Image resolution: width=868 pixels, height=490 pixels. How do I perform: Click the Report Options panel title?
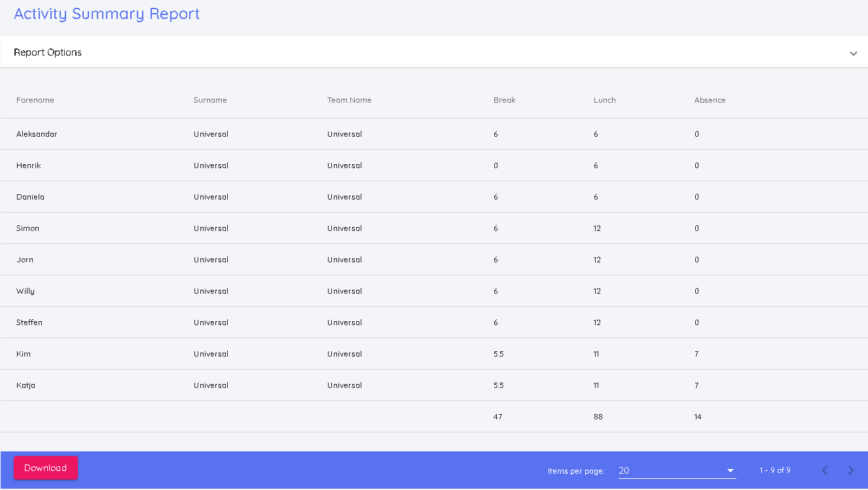(x=48, y=52)
